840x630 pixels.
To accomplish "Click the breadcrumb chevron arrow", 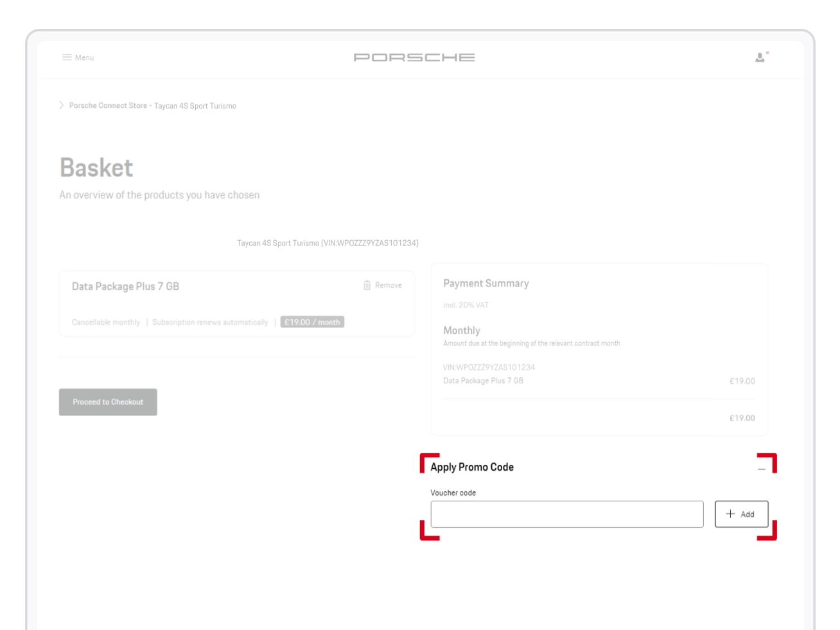I will click(61, 105).
